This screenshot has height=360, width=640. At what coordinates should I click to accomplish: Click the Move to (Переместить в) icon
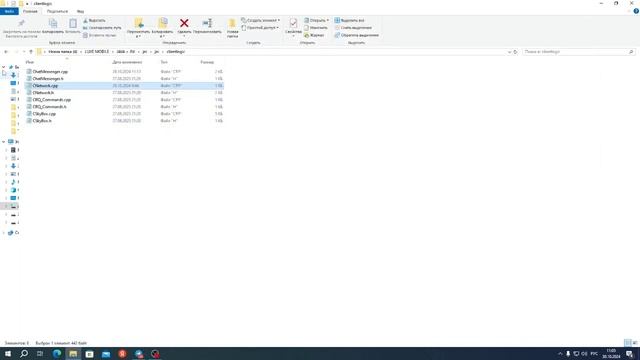click(138, 23)
